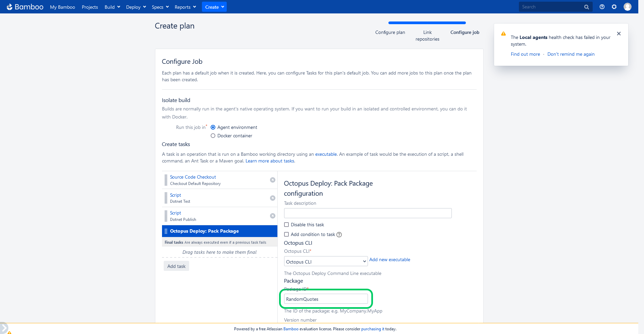Remove the Dotnet Publish script task
644x334 pixels.
pos(273,216)
